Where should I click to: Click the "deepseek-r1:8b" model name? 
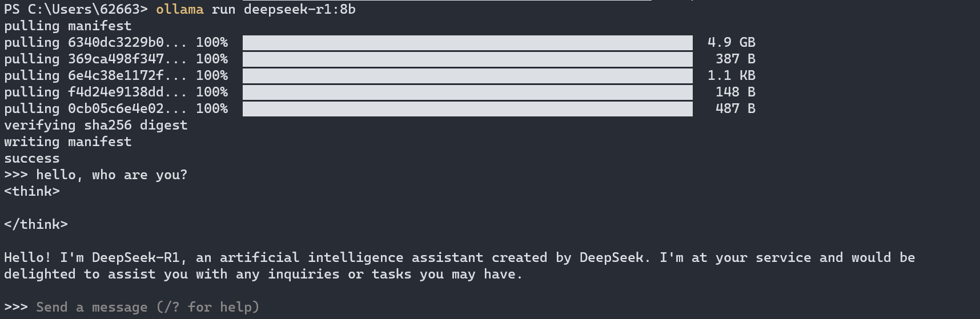coord(299,9)
